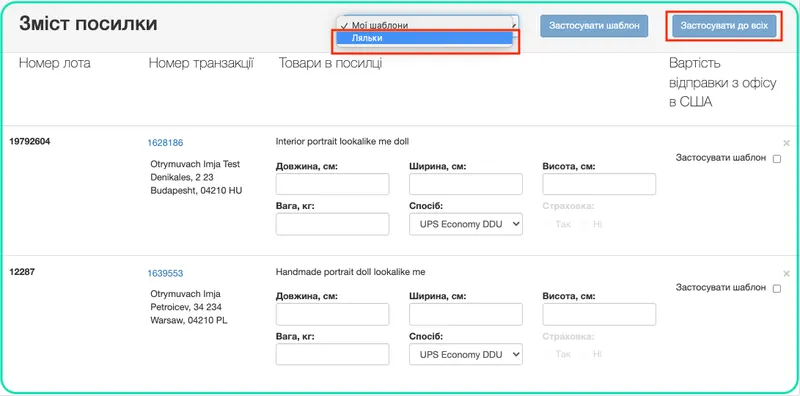Select insurance Ні radio for lot 12287

(585, 354)
